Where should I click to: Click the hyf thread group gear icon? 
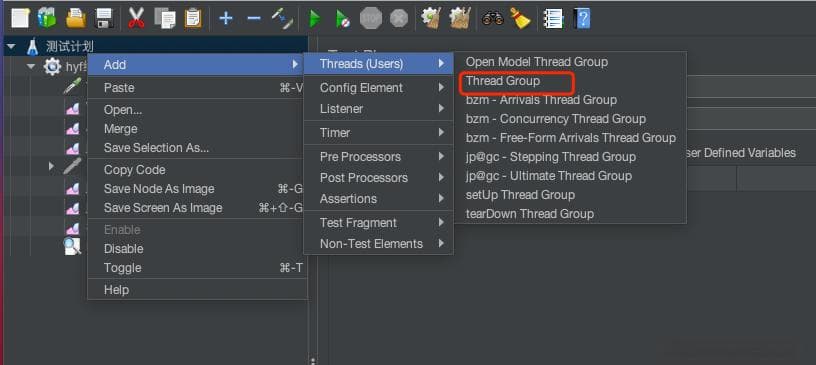(52, 66)
